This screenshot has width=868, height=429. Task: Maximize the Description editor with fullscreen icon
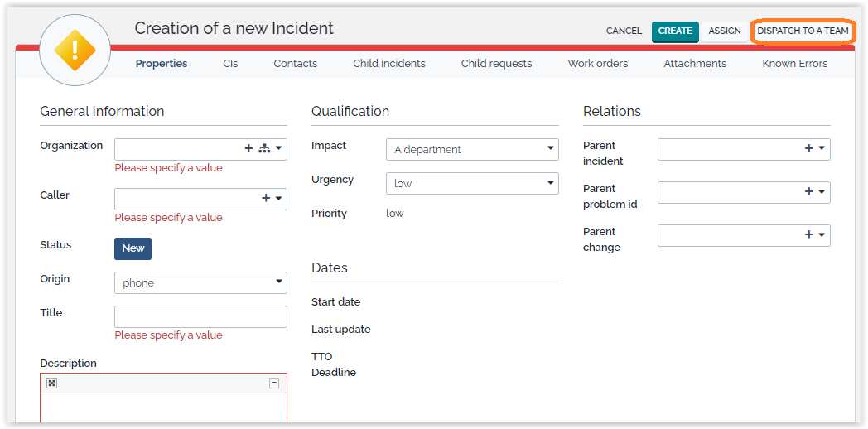(x=51, y=383)
